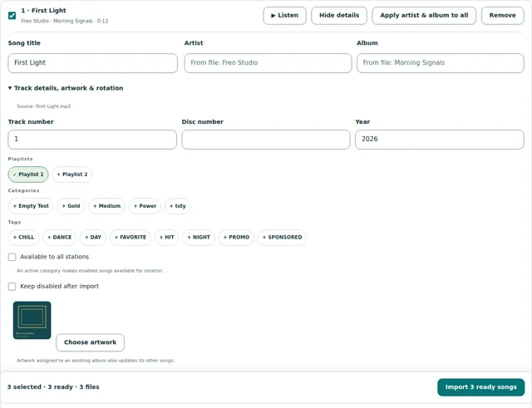Click the empty Disc number field
Screen dimensions: 532x408
266,140
